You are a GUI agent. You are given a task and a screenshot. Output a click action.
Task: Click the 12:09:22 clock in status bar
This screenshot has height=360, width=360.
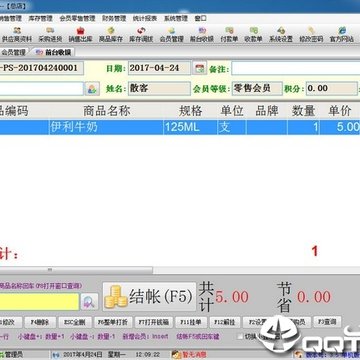tap(148, 354)
